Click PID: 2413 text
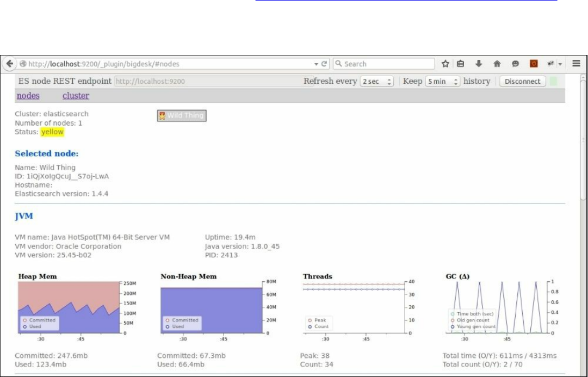Image resolution: width=588 pixels, height=377 pixels. (221, 255)
